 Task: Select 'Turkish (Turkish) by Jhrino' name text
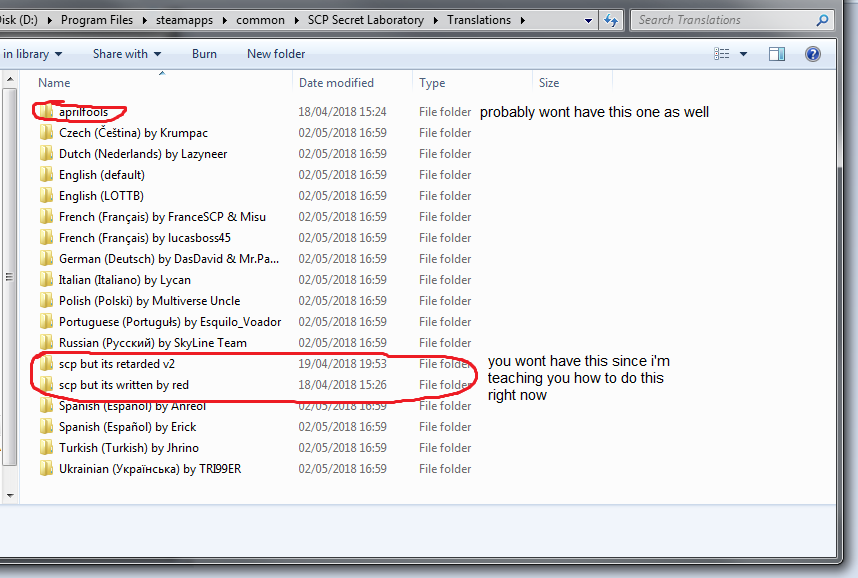click(129, 448)
